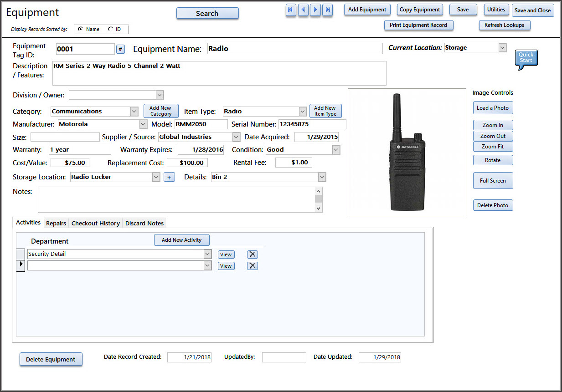Click the # button beside Tag ID

click(120, 49)
